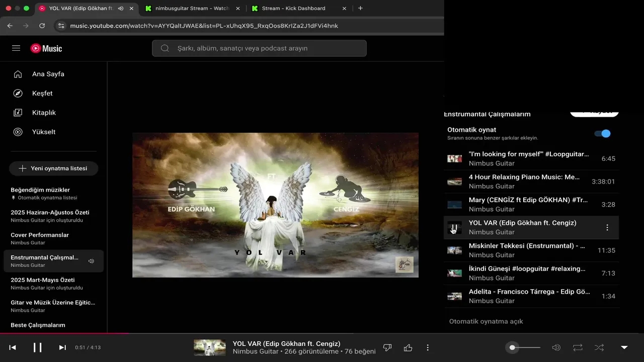Open a new browser tab
This screenshot has height=362, width=644.
click(x=360, y=9)
